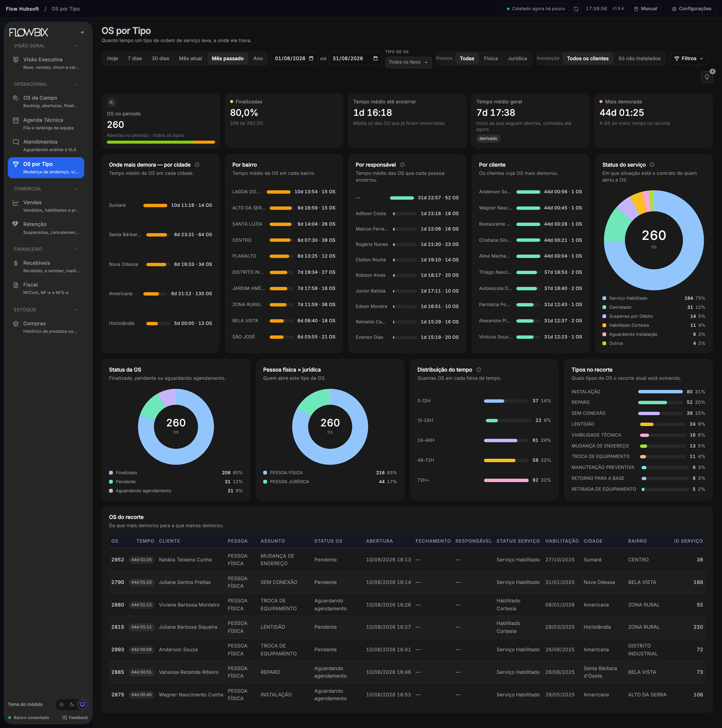Click the 72H+ distribution row
Viewport: 722px width, 728px height.
[x=484, y=480]
